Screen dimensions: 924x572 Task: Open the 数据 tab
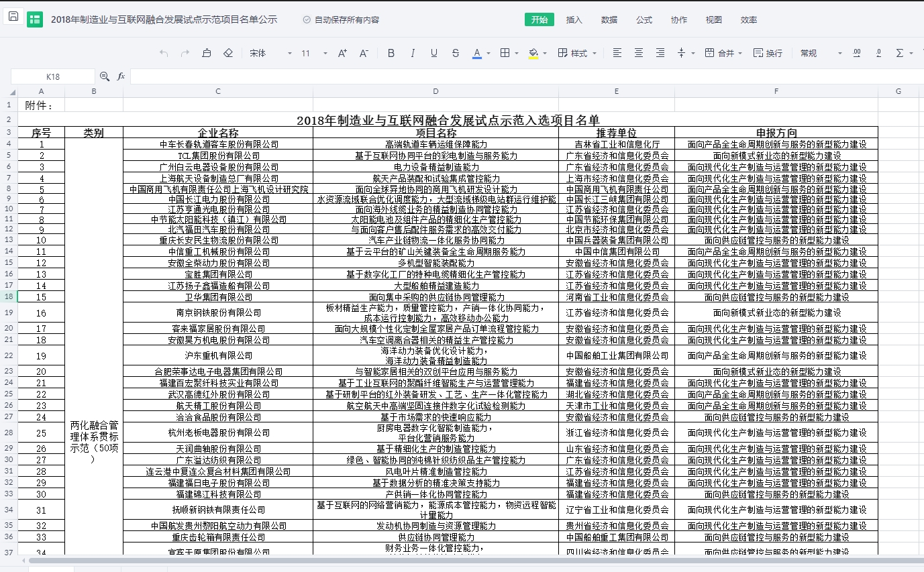click(x=609, y=20)
